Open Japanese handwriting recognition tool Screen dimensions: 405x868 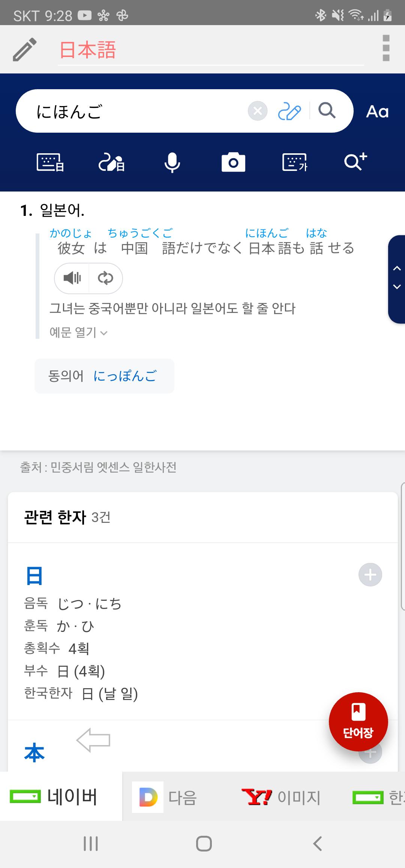[111, 163]
